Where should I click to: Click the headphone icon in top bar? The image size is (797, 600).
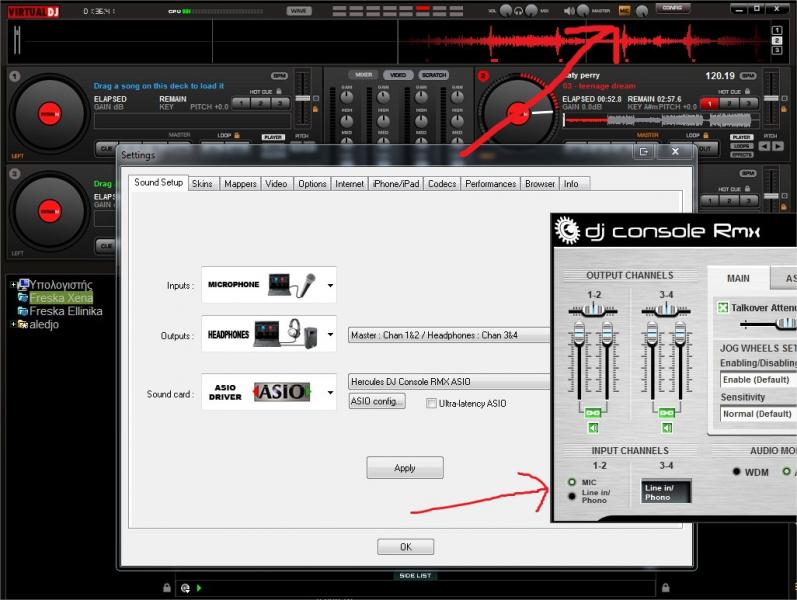point(518,11)
